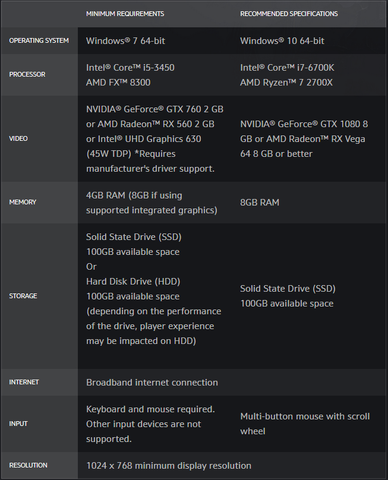Select the AMD Ryzen 7 2700X text
The height and width of the screenshot is (480, 388).
[x=286, y=83]
